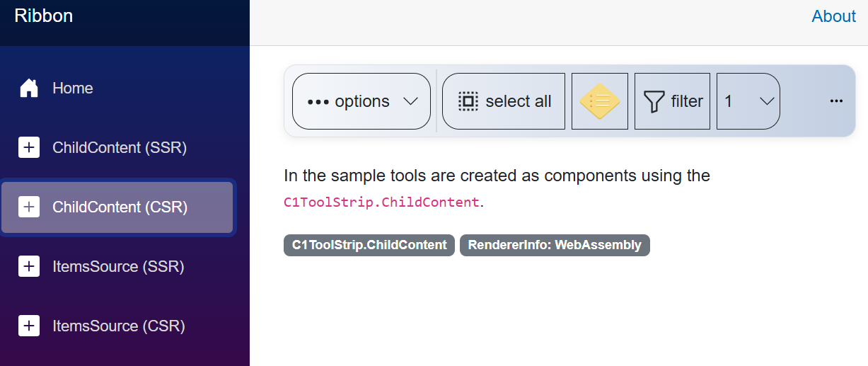The image size is (868, 366).
Task: Click plus icon beside ItemsSource (CSR)
Action: [x=29, y=326]
